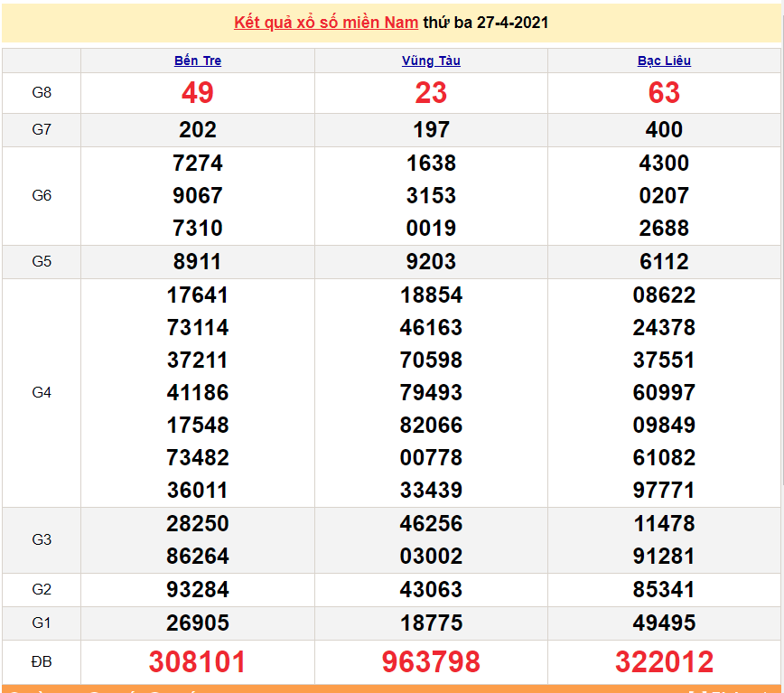Screen dimensions: 784x693
Task: Click the G7 row label
Action: tap(42, 129)
